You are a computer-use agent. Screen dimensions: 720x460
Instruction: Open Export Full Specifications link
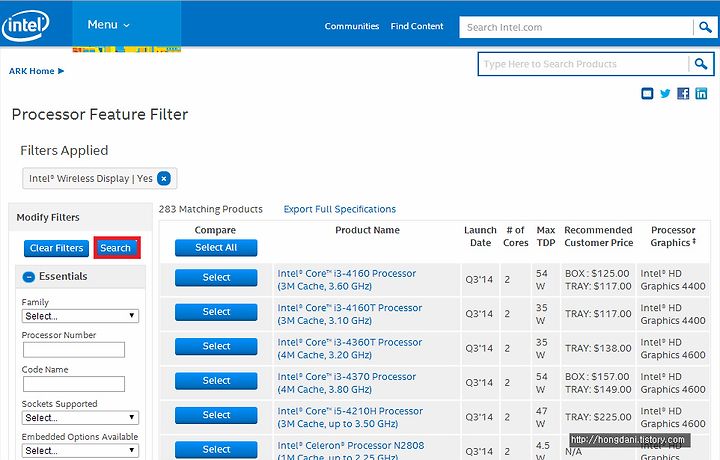coord(340,209)
